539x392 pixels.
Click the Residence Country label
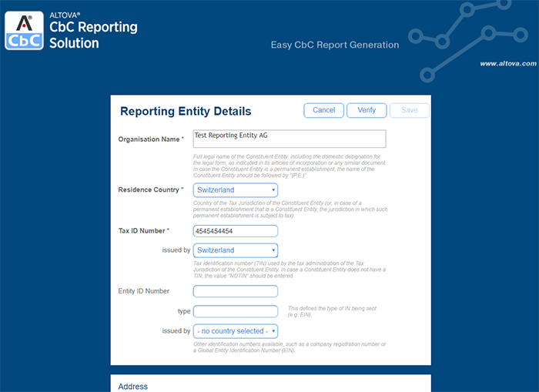click(150, 190)
